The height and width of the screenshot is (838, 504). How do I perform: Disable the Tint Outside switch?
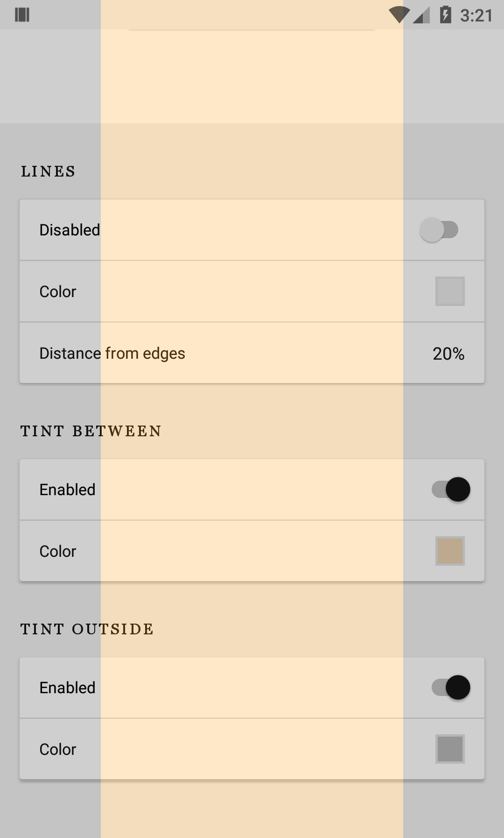[x=451, y=688]
